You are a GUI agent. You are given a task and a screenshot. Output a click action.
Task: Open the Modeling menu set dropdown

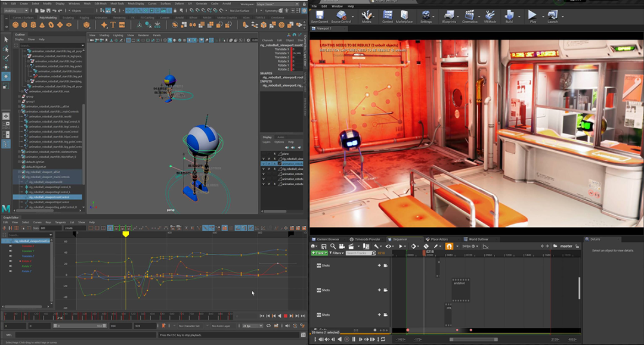click(x=17, y=11)
